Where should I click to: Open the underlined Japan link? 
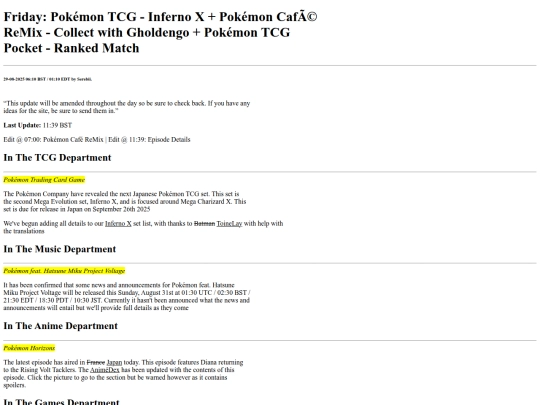point(114,362)
